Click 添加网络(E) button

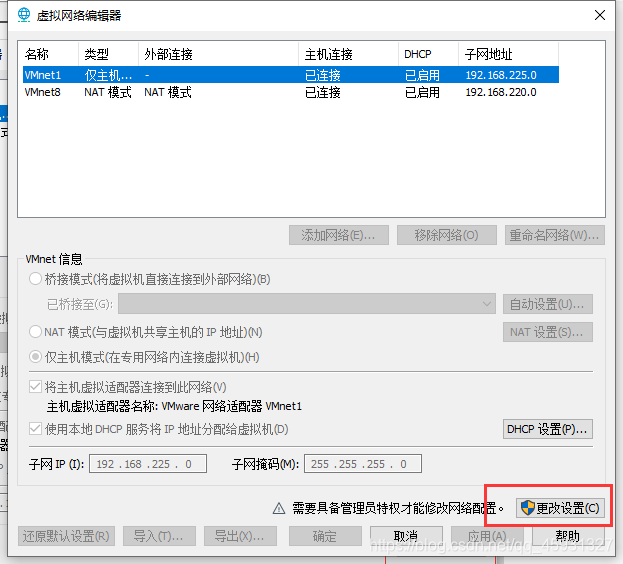point(339,235)
